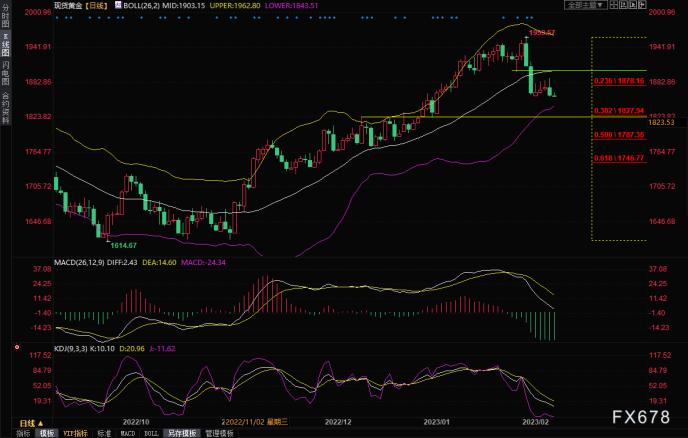Click the second chart toolbar icon after dropdown
688x438 pixels.
(x=624, y=5)
